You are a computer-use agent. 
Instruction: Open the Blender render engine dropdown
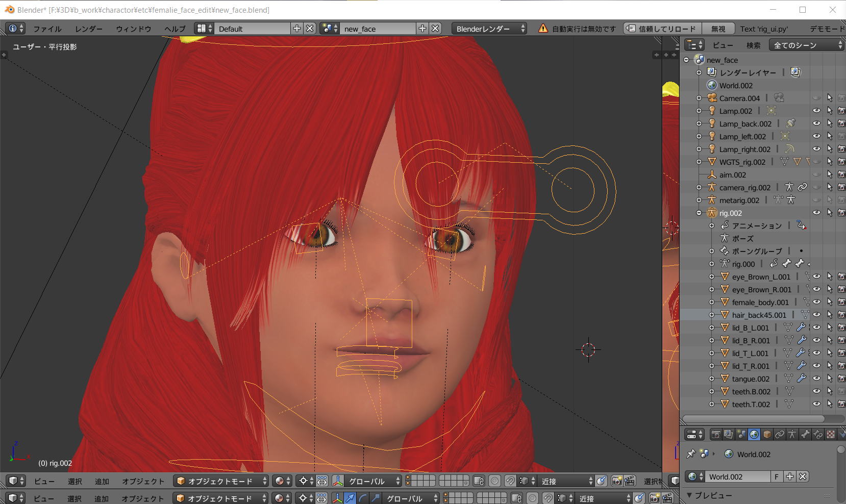pos(489,29)
